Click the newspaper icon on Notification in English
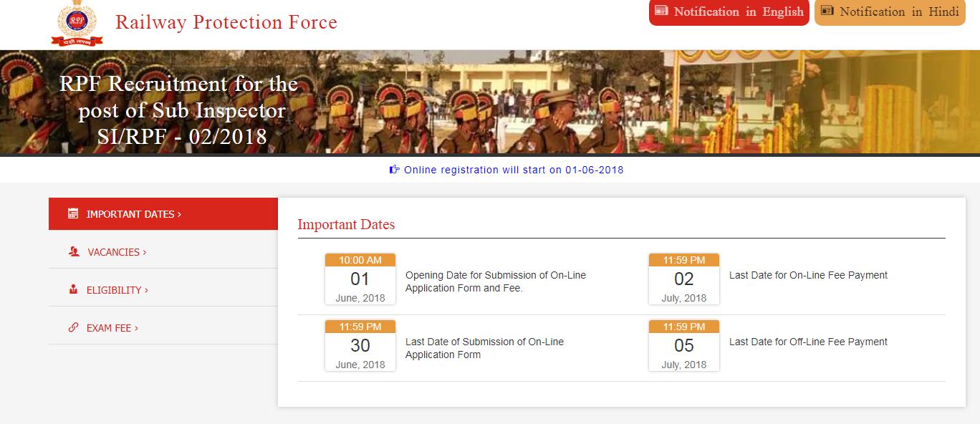The width and height of the screenshot is (980, 424). (660, 12)
